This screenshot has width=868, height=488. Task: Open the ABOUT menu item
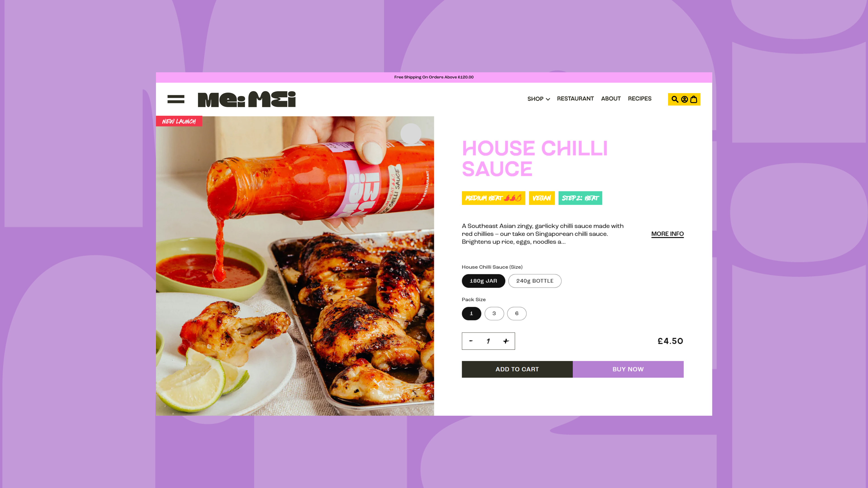[611, 99]
